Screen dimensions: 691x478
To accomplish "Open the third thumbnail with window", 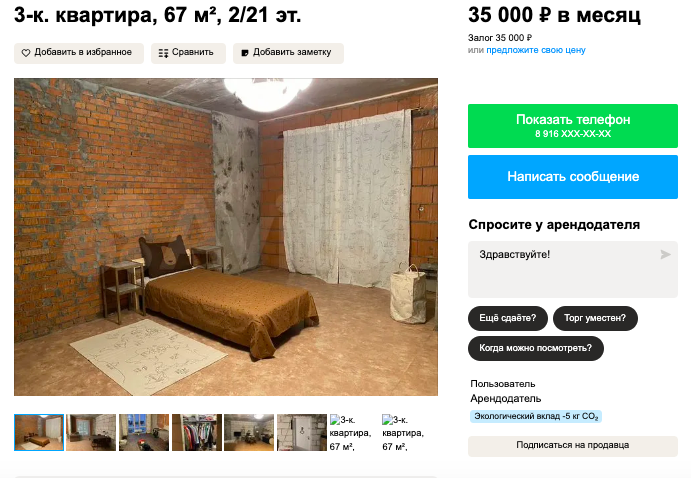I will click(x=144, y=432).
